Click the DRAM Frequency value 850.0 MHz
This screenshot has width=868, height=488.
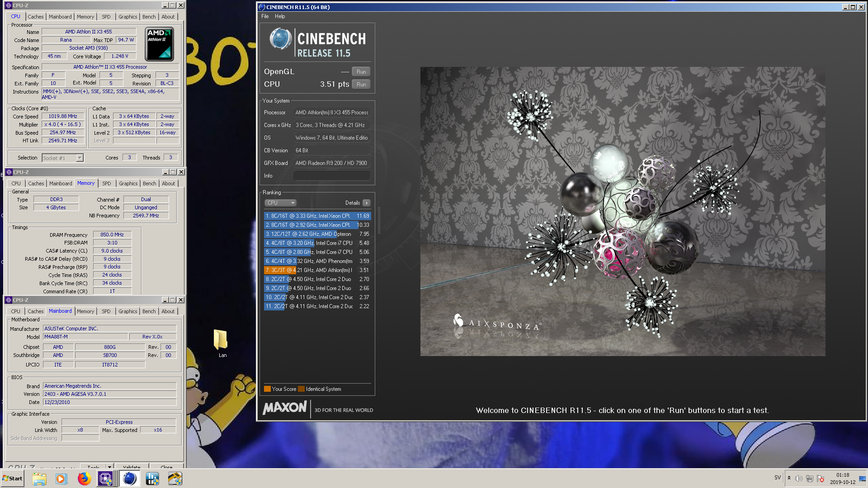click(112, 235)
